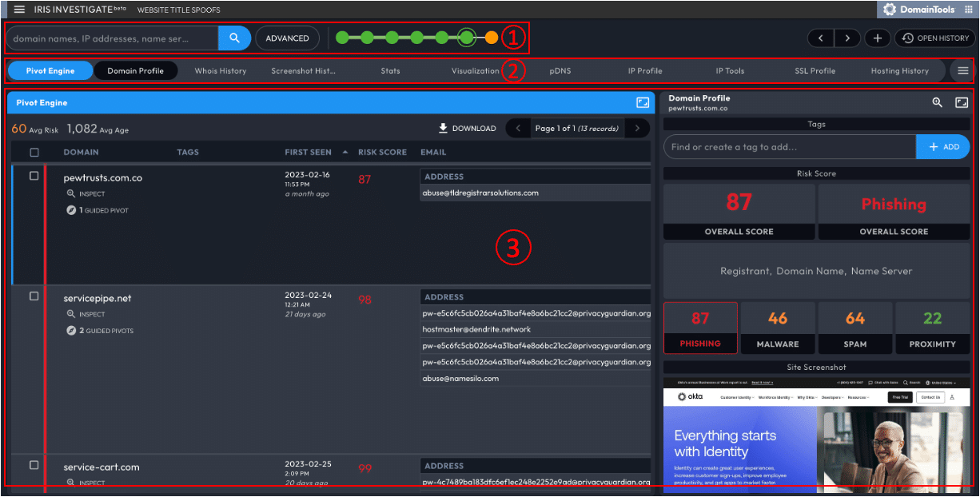Open the Whois History tab
The height and width of the screenshot is (497, 980).
[221, 70]
